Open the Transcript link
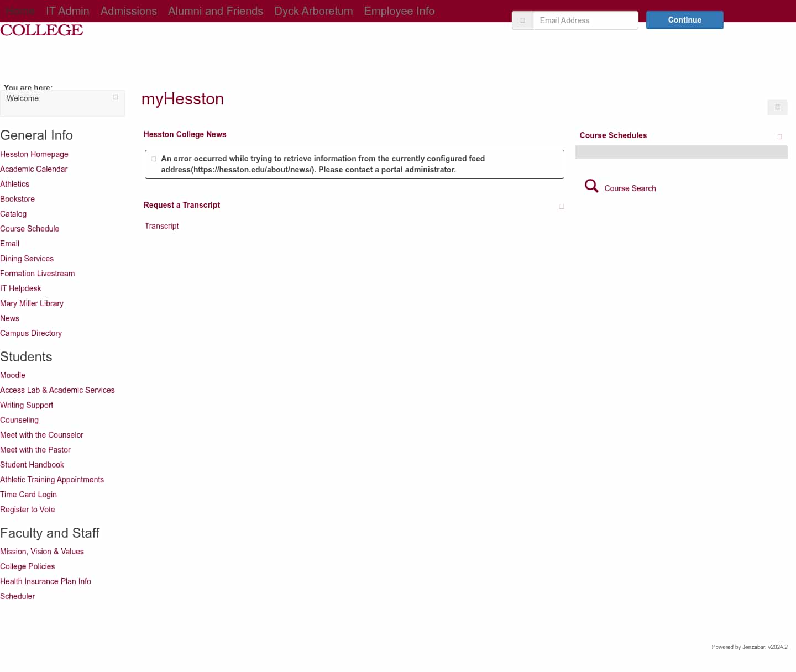The height and width of the screenshot is (672, 796). coord(161,226)
